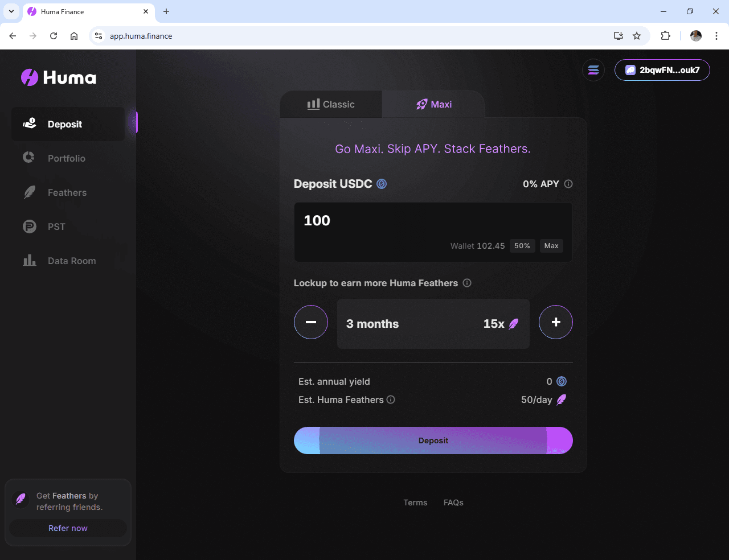
Task: Click the Solana network icon
Action: click(593, 70)
